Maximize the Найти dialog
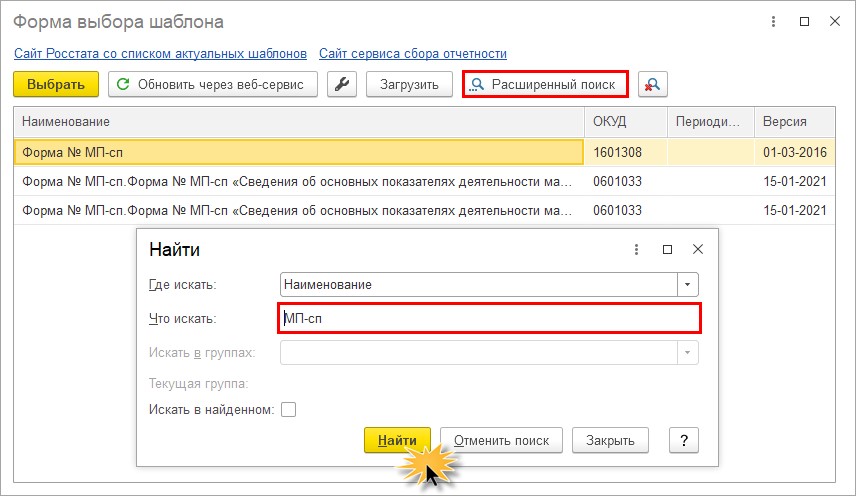The image size is (856, 496). click(x=667, y=249)
